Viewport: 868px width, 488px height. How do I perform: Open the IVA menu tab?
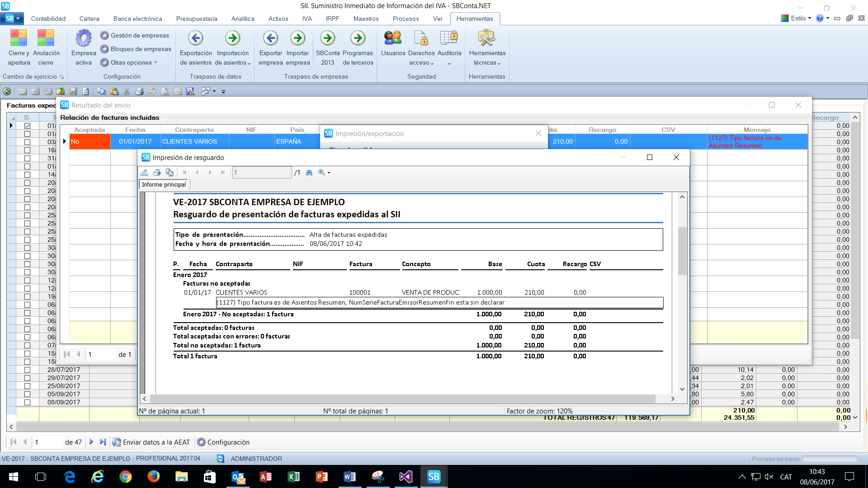[x=307, y=19]
